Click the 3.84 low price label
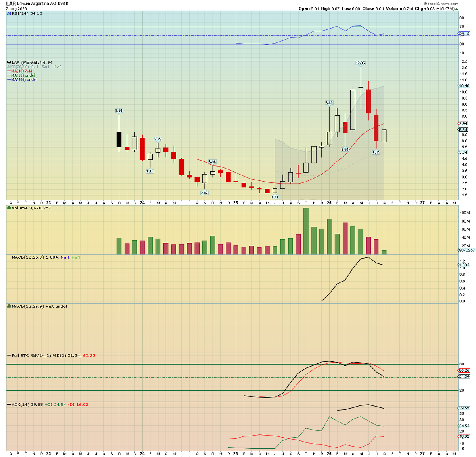 150,171
